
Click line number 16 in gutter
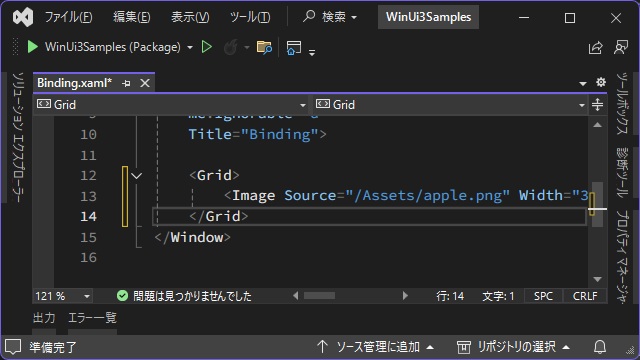(x=89, y=258)
